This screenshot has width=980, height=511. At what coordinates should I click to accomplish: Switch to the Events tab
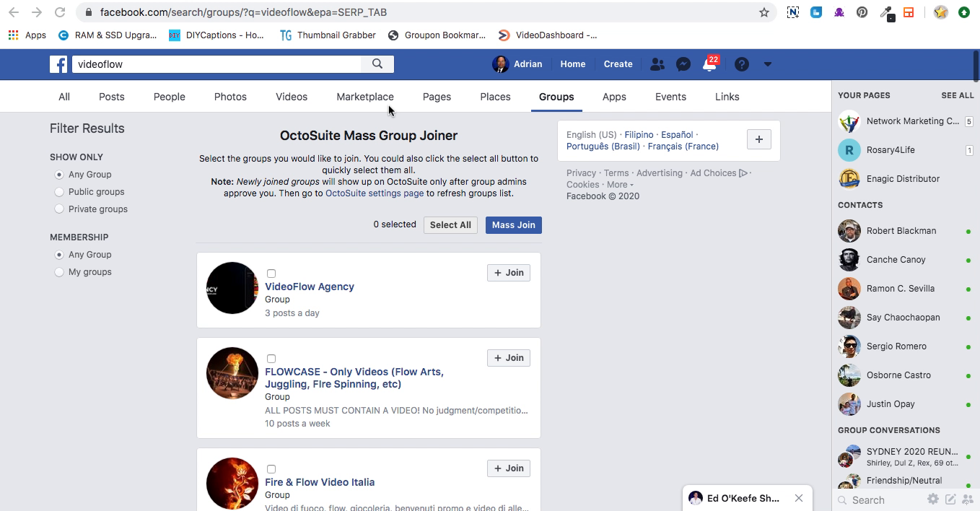pyautogui.click(x=670, y=97)
